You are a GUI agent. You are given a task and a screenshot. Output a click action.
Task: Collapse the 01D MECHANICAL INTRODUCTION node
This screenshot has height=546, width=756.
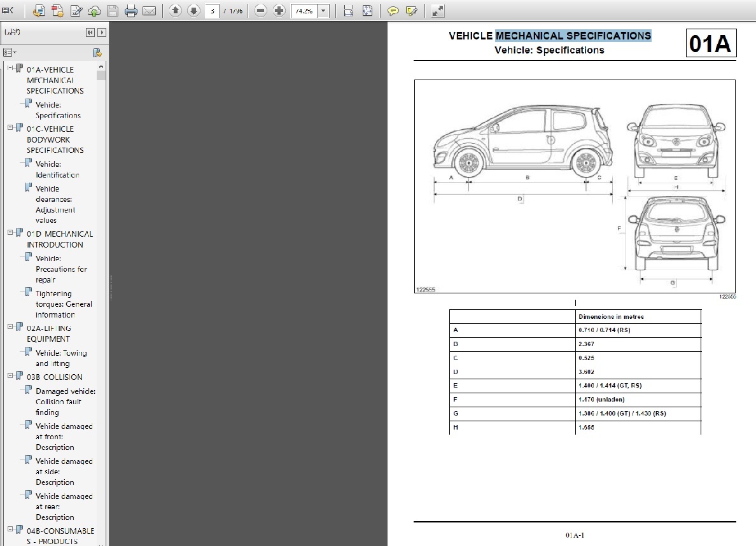(10, 232)
